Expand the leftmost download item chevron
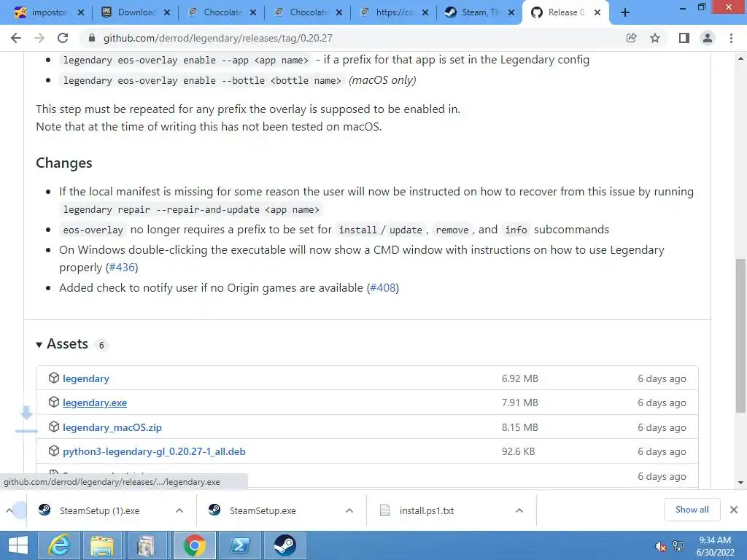The height and width of the screenshot is (560, 747). point(9,510)
